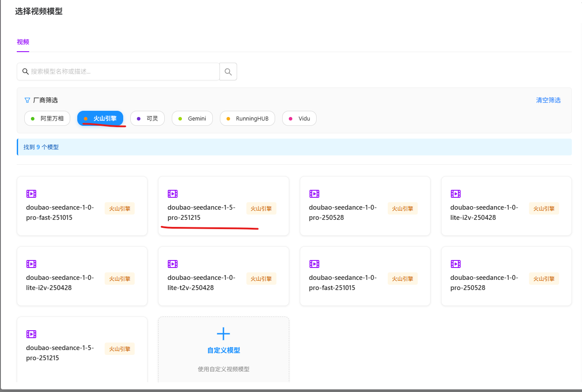Switch to the 视频 tab

(x=23, y=42)
